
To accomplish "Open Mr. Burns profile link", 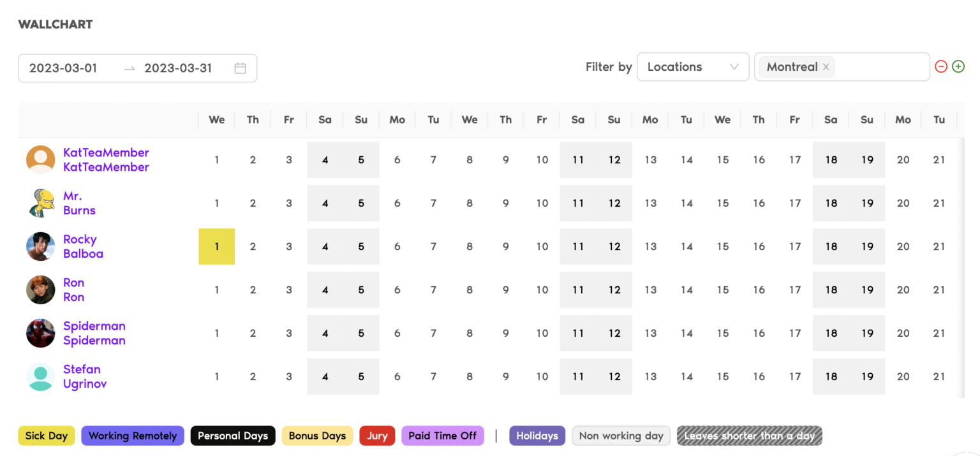I will point(79,203).
